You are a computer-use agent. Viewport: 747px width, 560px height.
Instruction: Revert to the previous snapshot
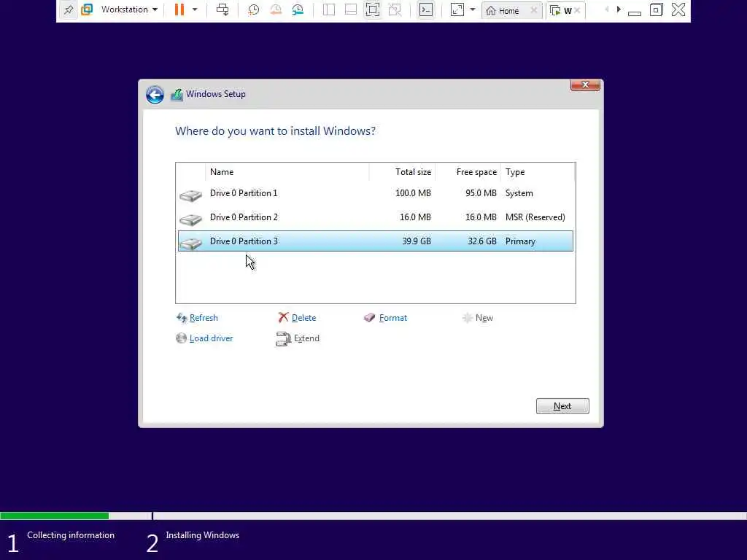[275, 9]
